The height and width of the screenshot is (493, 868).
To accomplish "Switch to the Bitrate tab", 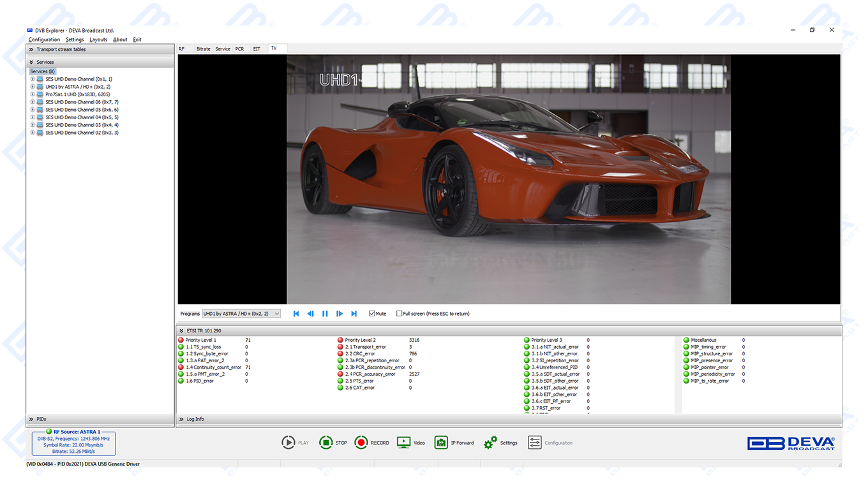I will pyautogui.click(x=203, y=49).
